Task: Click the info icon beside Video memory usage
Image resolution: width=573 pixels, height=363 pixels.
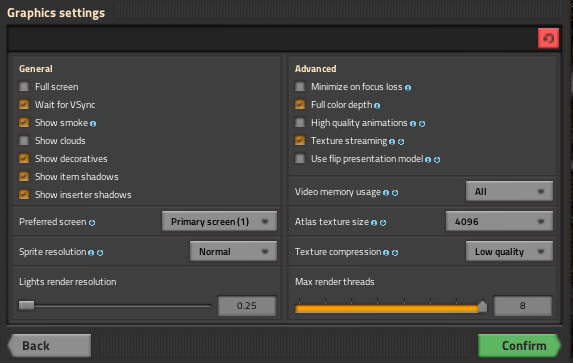Action: (386, 193)
